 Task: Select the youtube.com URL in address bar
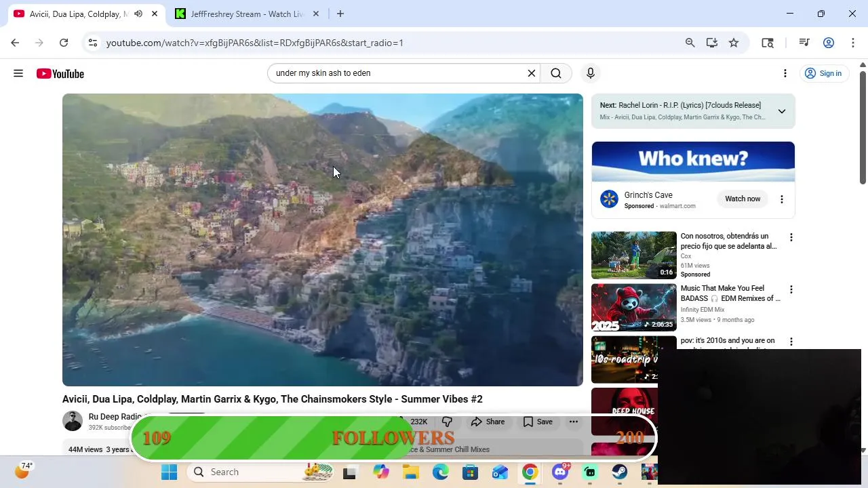pos(255,43)
